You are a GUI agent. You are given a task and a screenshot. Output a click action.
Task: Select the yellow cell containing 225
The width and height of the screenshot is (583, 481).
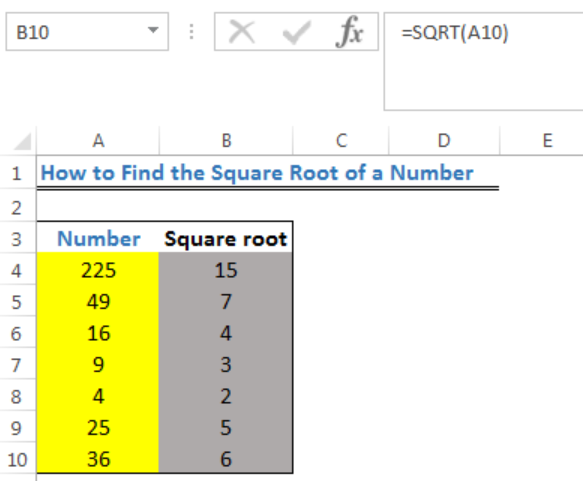98,270
